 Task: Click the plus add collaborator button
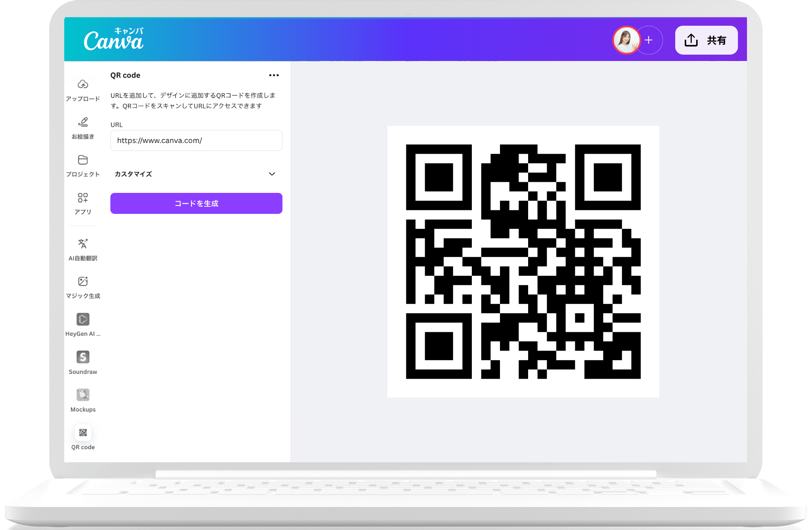[649, 40]
